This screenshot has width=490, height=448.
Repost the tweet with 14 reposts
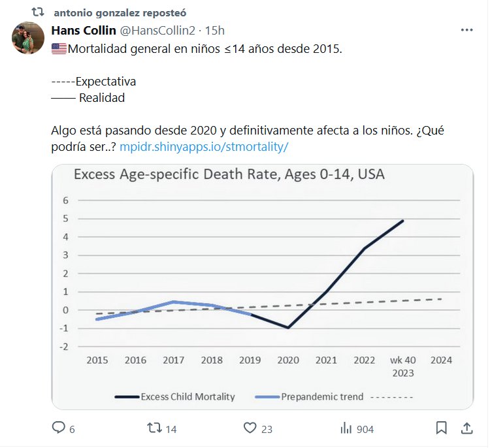click(x=154, y=428)
